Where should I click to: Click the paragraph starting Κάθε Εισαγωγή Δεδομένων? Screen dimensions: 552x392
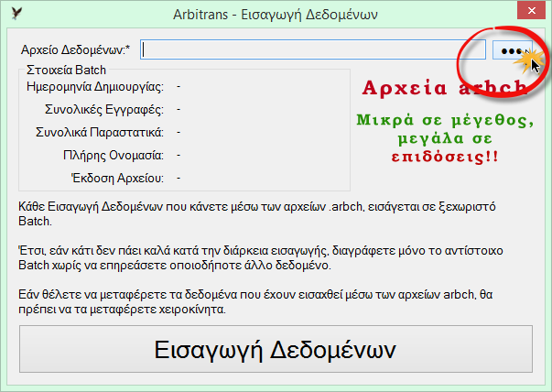257,213
